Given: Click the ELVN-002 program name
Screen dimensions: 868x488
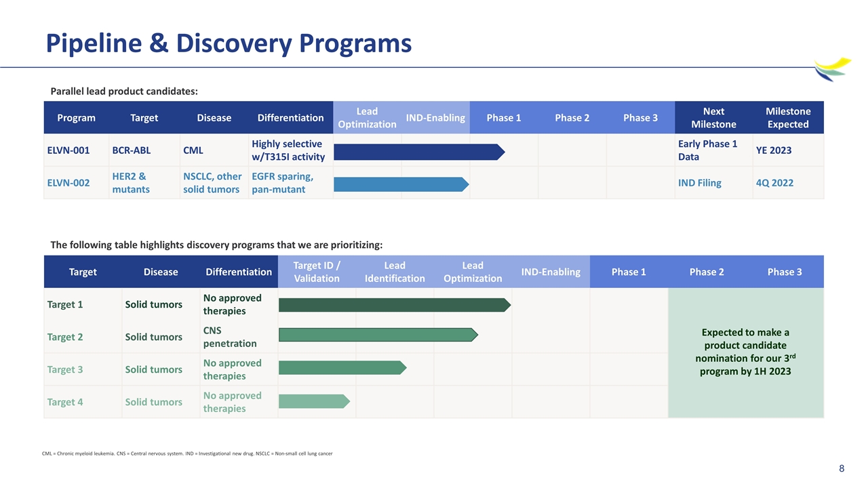Looking at the screenshot, I should pos(68,183).
